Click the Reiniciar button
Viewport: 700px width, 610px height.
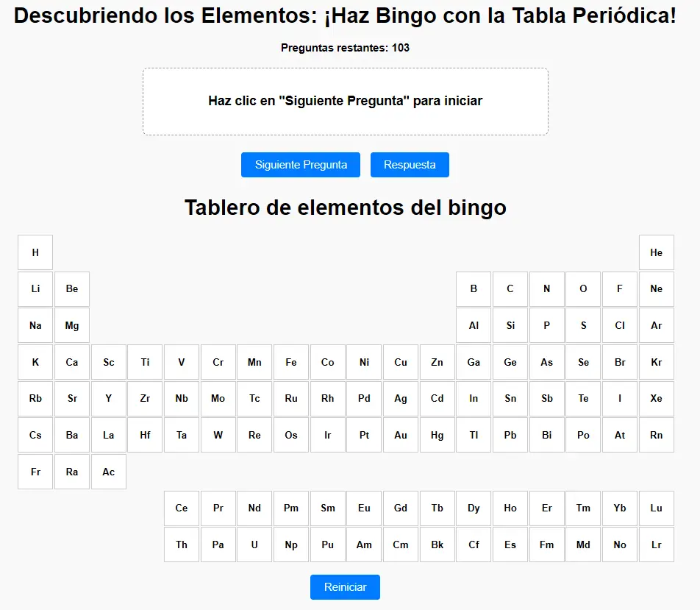click(345, 587)
